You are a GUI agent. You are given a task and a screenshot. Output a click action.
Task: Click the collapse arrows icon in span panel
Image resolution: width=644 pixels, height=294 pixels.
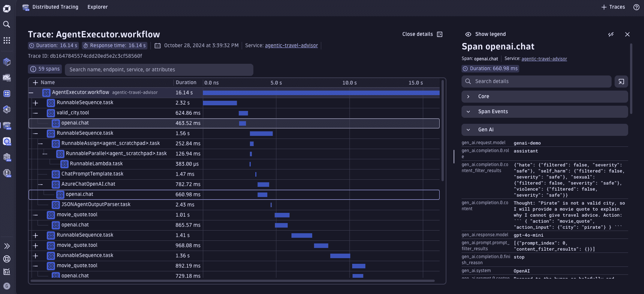pos(611,34)
